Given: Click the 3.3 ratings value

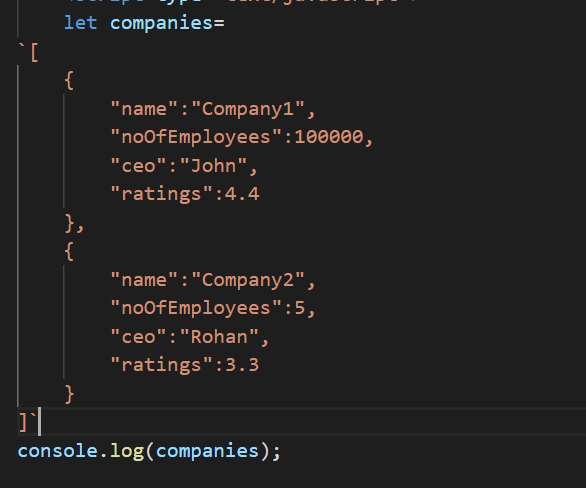Looking at the screenshot, I should click(x=242, y=365).
